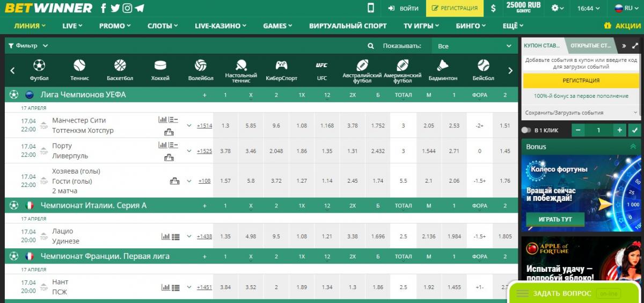Screen dimensions: 644x303
Task: Open the Instagram icon in header
Action: click(x=127, y=8)
